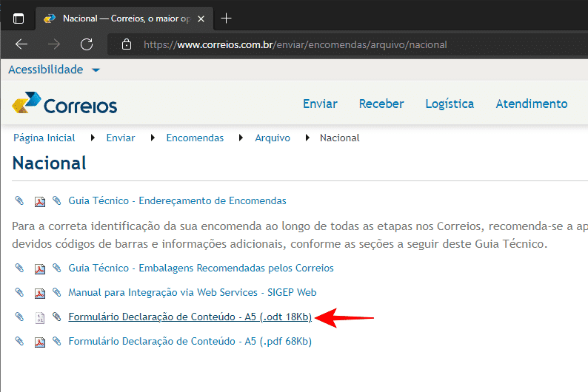Go to Encomendas breadcrumb link
Image resolution: width=588 pixels, height=392 pixels.
[195, 138]
